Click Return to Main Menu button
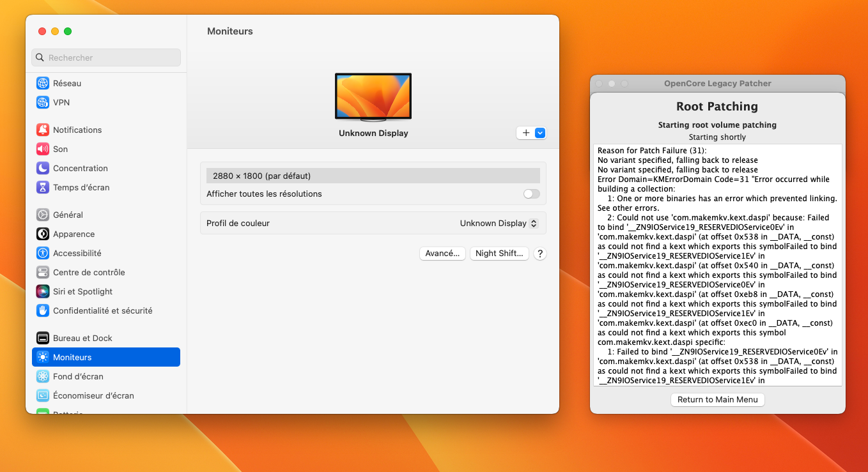The height and width of the screenshot is (472, 868). point(717,400)
